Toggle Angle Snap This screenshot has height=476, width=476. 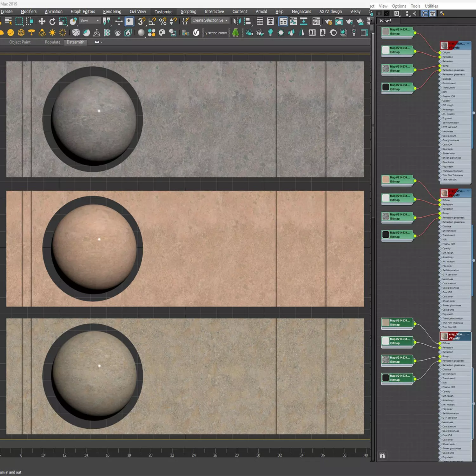(x=152, y=22)
